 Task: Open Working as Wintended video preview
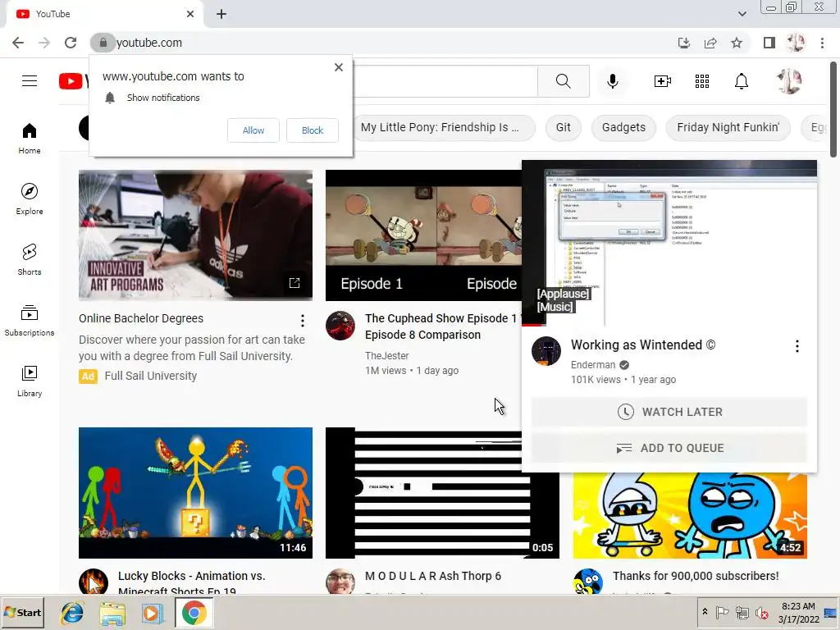pyautogui.click(x=669, y=243)
